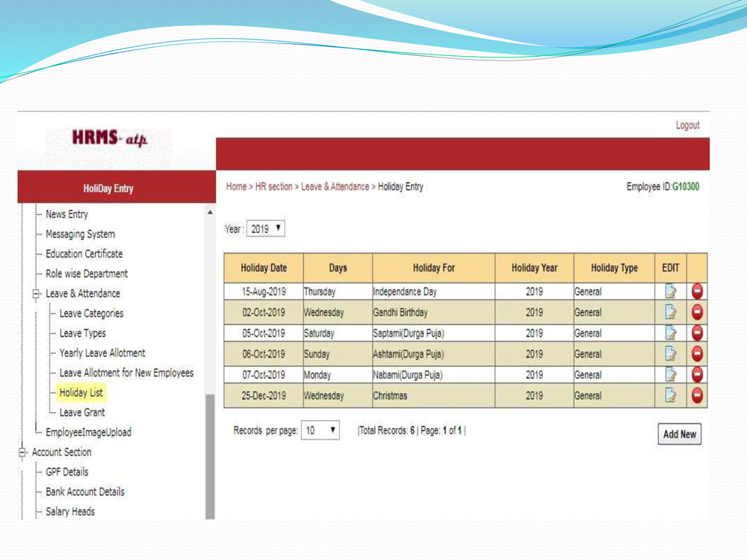Delete the Christmas holiday entry
Screen dimensions: 747x560
[x=695, y=396]
